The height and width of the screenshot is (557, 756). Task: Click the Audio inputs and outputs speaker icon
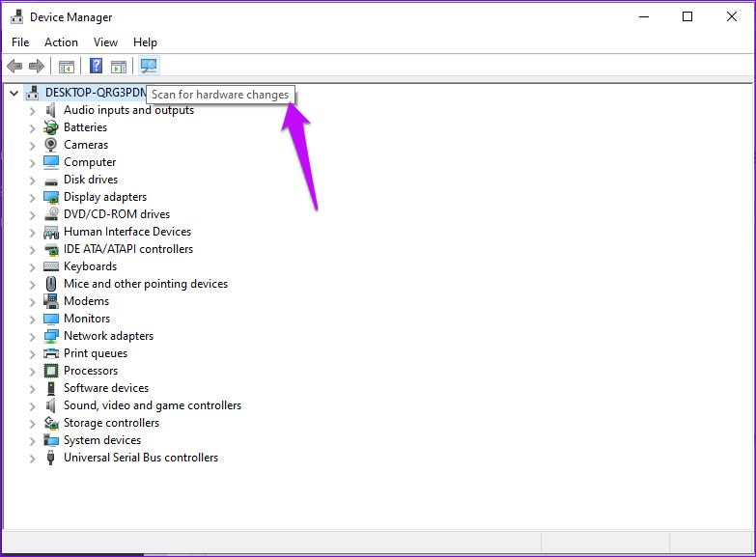(x=50, y=110)
